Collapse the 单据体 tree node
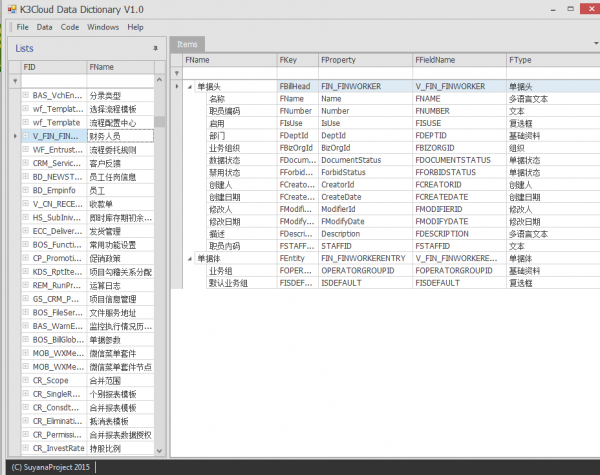 [189, 258]
